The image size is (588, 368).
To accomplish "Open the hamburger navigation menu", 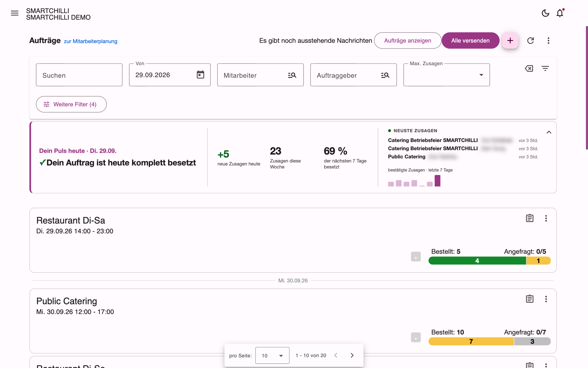I will point(15,13).
